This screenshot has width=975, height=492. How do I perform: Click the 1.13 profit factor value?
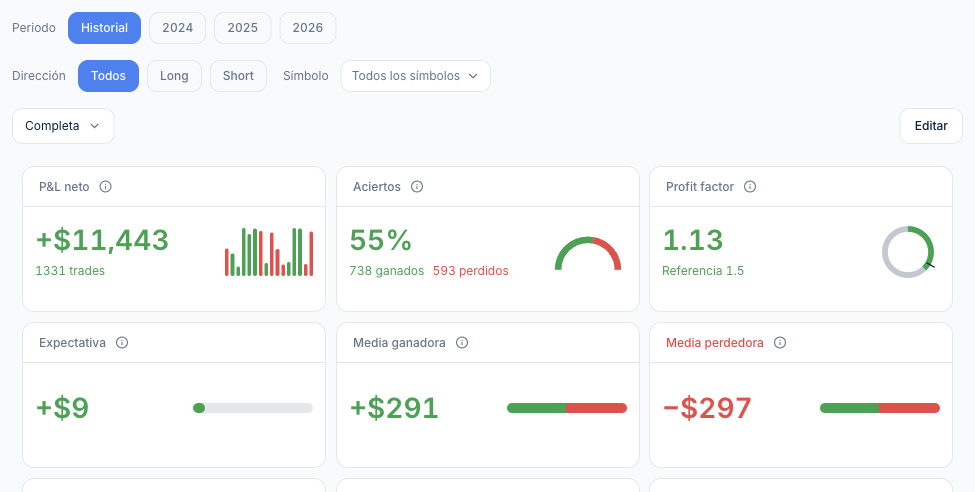[x=693, y=240]
